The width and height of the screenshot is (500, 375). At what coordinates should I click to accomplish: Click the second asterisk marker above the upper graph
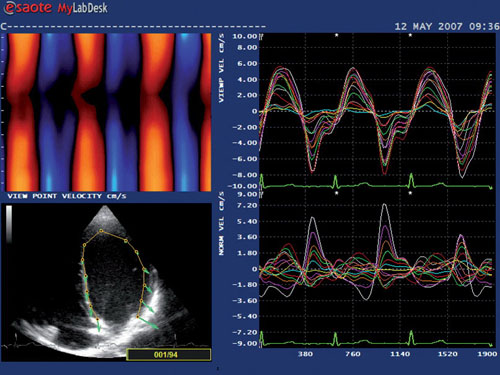click(x=410, y=35)
